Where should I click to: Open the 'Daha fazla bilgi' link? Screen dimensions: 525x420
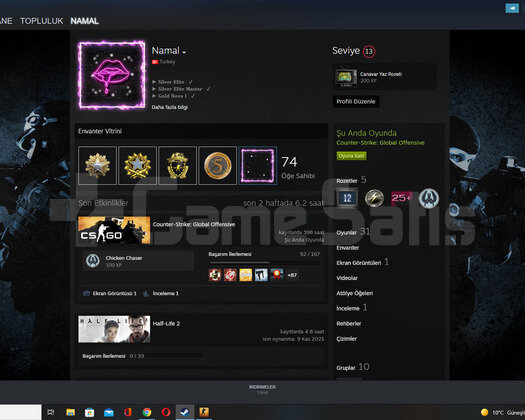[x=169, y=107]
